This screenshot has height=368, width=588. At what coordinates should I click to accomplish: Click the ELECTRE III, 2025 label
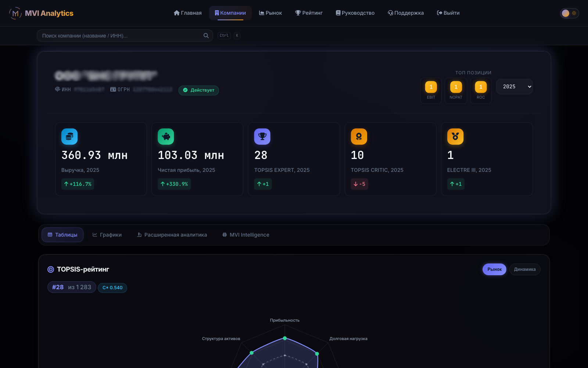click(x=469, y=170)
